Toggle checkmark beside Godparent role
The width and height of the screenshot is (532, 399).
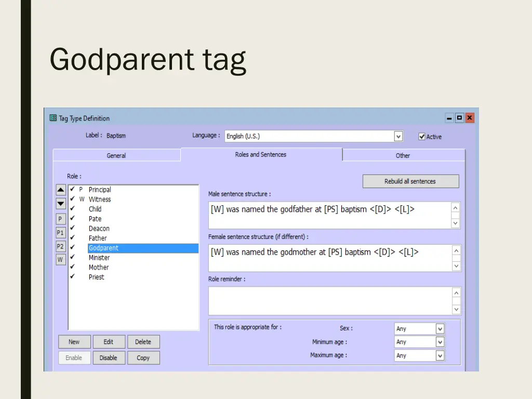[72, 247]
